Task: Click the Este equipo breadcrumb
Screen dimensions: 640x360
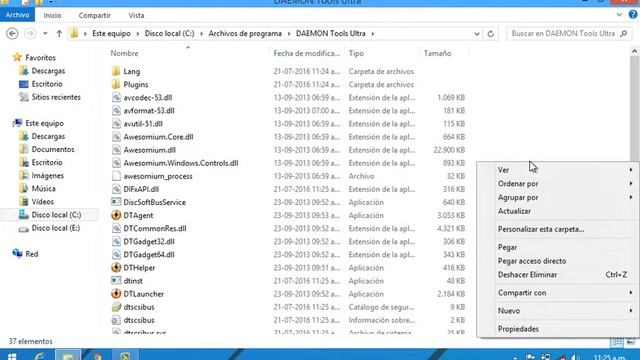Action: 111,33
